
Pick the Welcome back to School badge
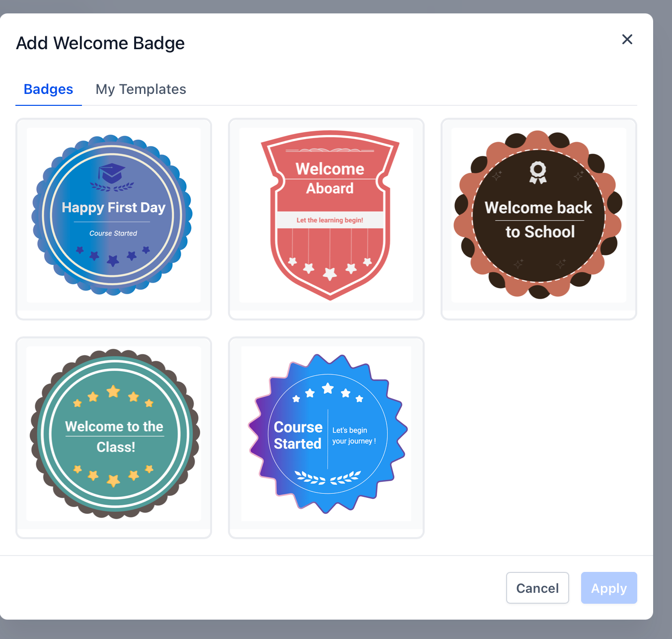[539, 219]
